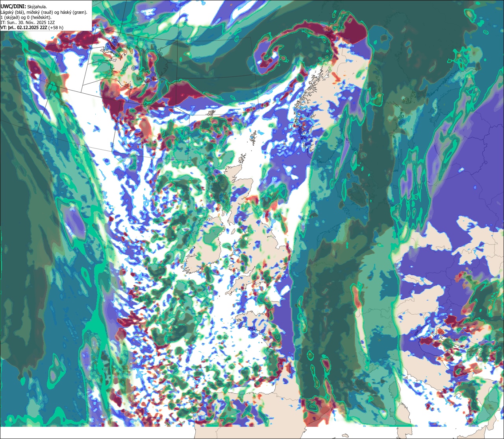Viewport: 504px width, 439px height.
Task: Click the "1 (skýjað)" legend text
Action: tap(9, 17)
